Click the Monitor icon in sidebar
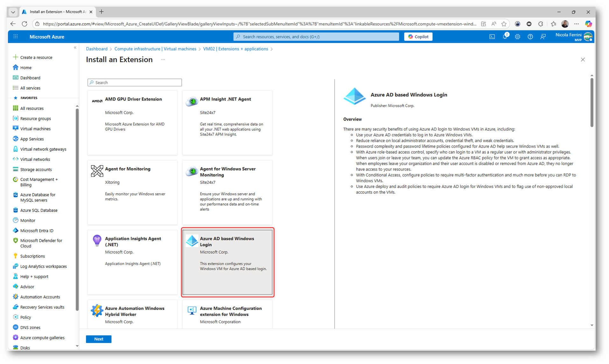This screenshot has width=609, height=364. 15,220
